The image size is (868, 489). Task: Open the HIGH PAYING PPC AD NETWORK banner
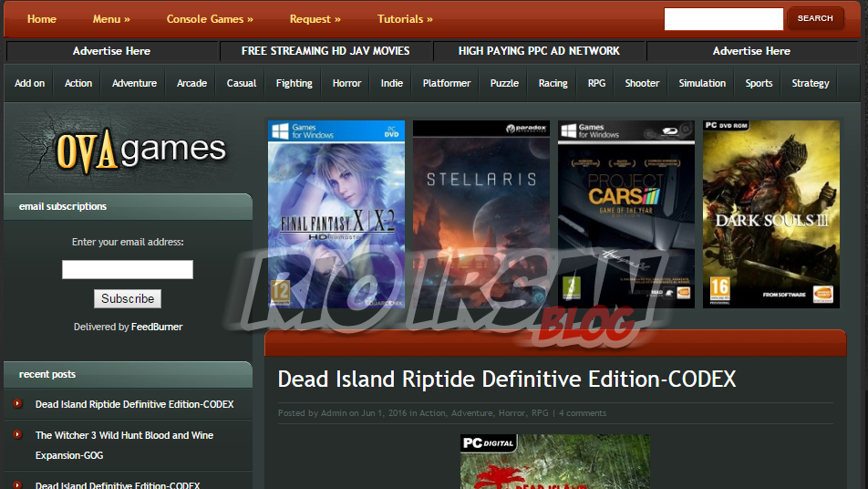coord(539,51)
